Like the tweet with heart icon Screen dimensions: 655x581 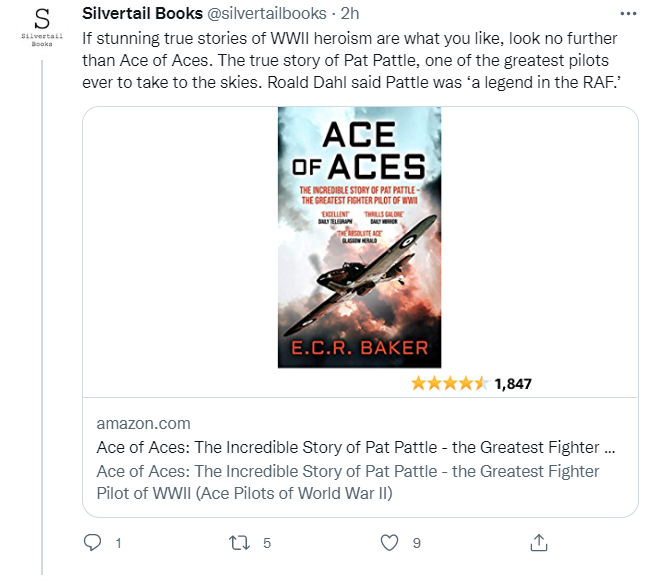coord(391,542)
